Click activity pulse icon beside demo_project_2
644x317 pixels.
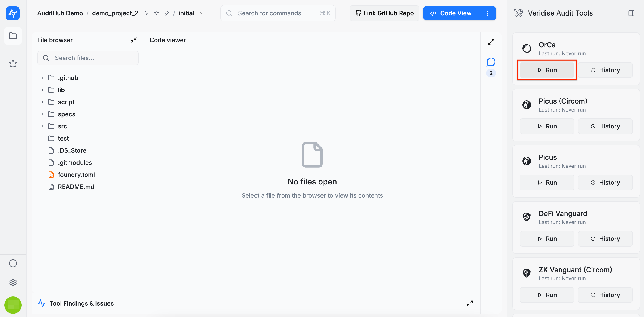click(146, 13)
